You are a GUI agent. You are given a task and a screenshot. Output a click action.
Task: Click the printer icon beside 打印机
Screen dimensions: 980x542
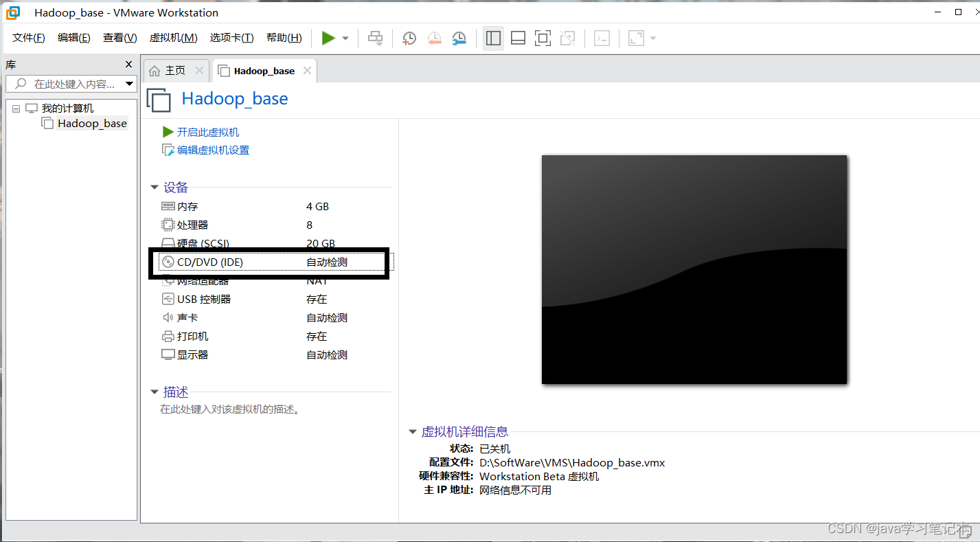click(168, 337)
